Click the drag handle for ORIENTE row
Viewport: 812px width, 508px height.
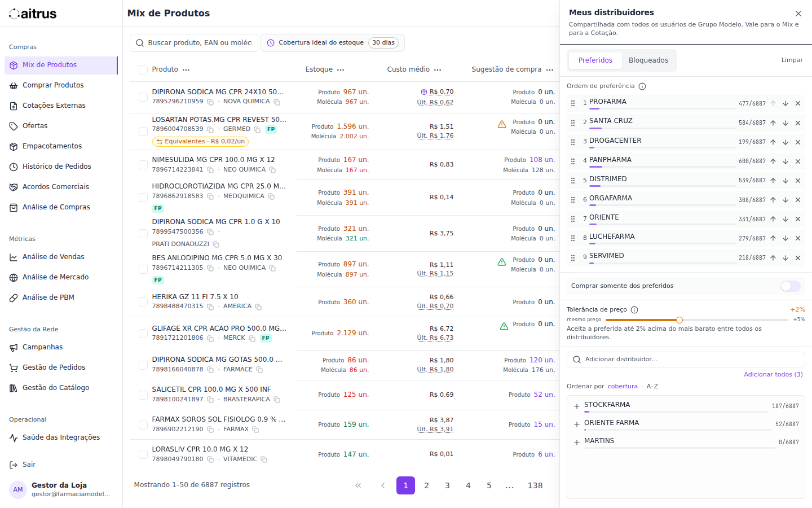point(573,219)
